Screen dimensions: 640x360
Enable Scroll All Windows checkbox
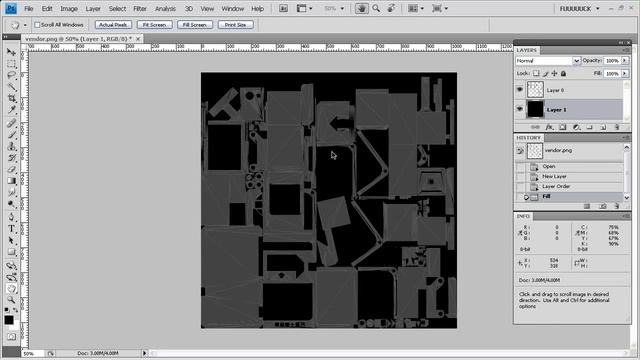pos(37,25)
